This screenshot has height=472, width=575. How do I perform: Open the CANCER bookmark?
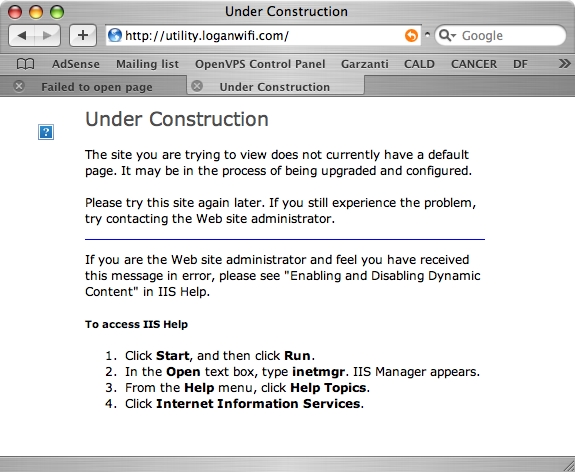(474, 64)
